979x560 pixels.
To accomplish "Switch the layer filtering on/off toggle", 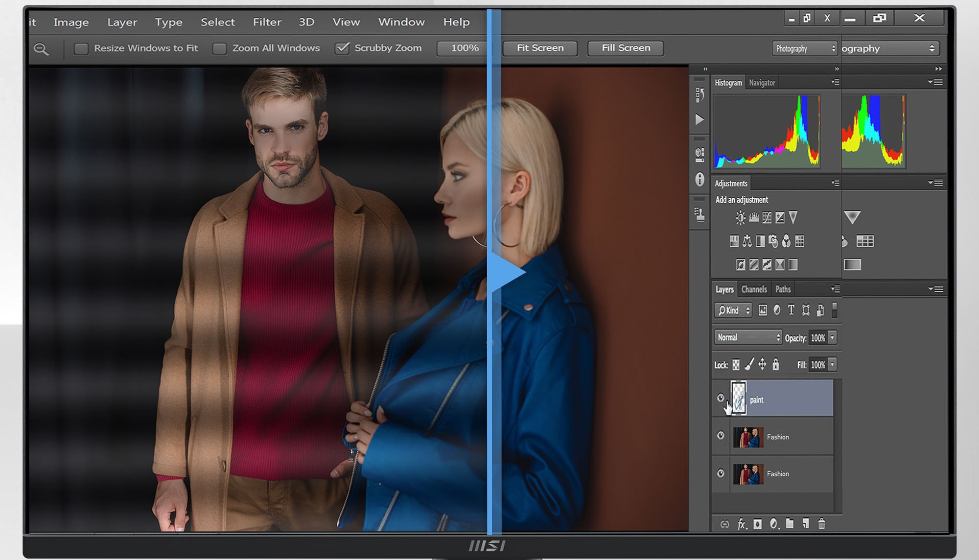I will coord(835,310).
